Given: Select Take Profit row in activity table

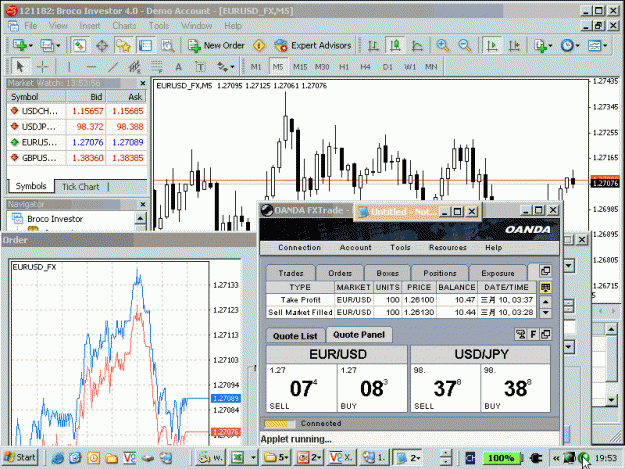Looking at the screenshot, I should pos(401,300).
